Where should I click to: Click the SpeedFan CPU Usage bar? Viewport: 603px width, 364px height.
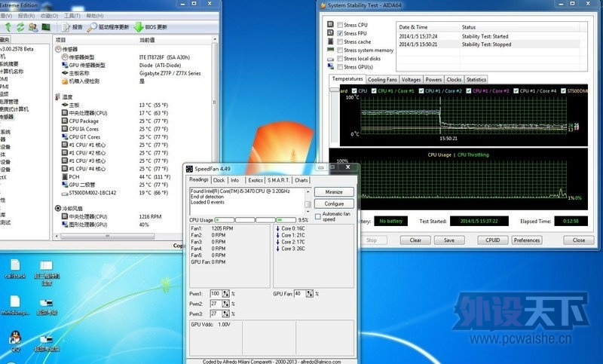[256, 220]
